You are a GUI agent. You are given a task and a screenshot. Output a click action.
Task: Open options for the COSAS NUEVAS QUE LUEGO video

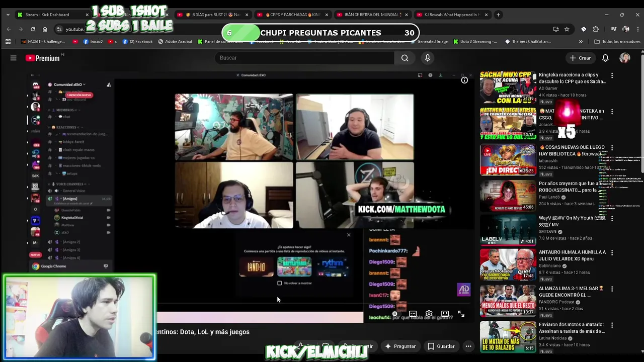pyautogui.click(x=612, y=148)
